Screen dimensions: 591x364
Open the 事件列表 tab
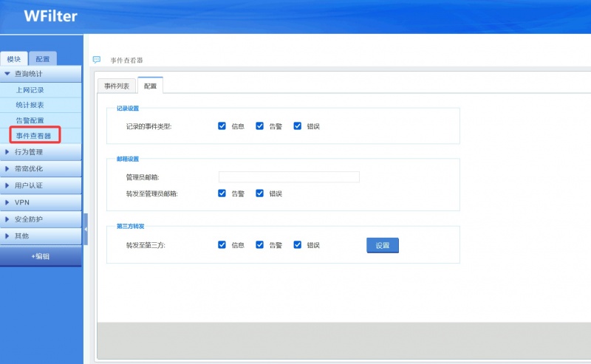(117, 86)
